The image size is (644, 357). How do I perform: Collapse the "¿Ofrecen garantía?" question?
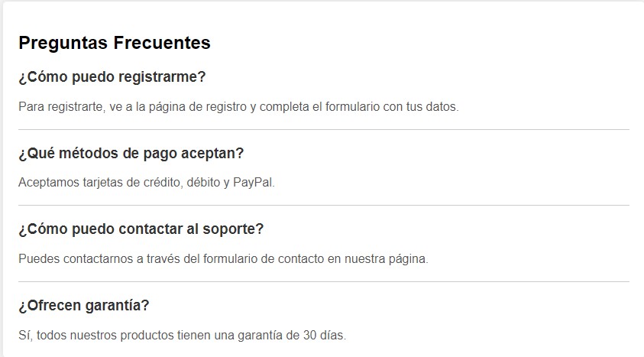83,305
